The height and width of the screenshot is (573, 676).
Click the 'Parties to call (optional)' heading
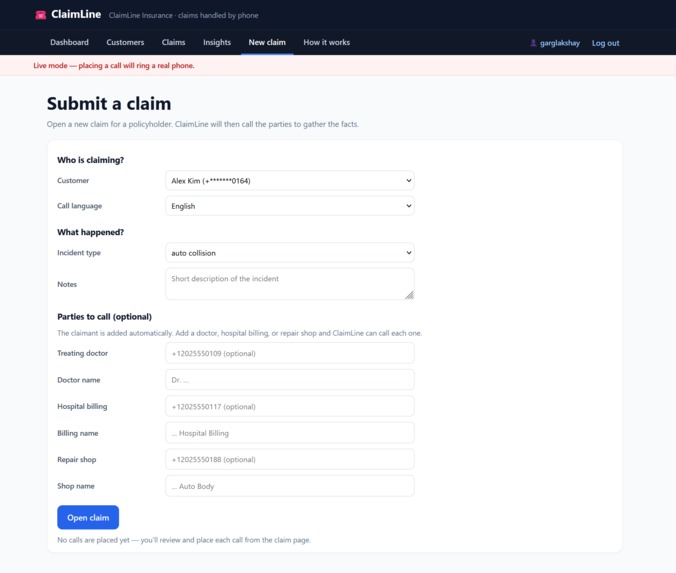click(x=104, y=317)
